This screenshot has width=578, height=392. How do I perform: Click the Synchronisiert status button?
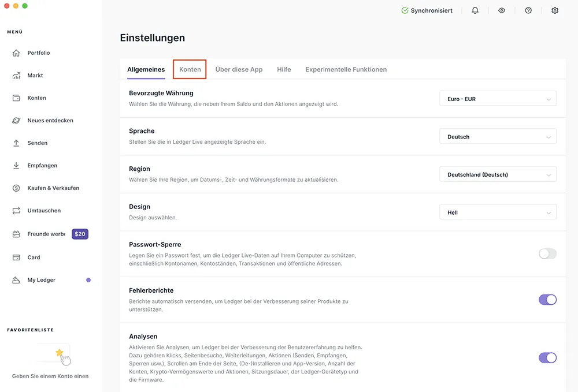click(x=427, y=10)
